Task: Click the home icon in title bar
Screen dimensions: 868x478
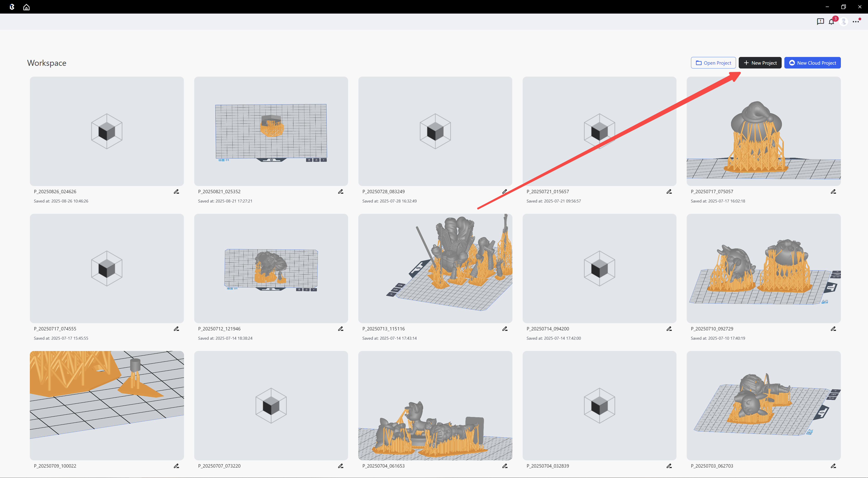Action: (x=26, y=7)
